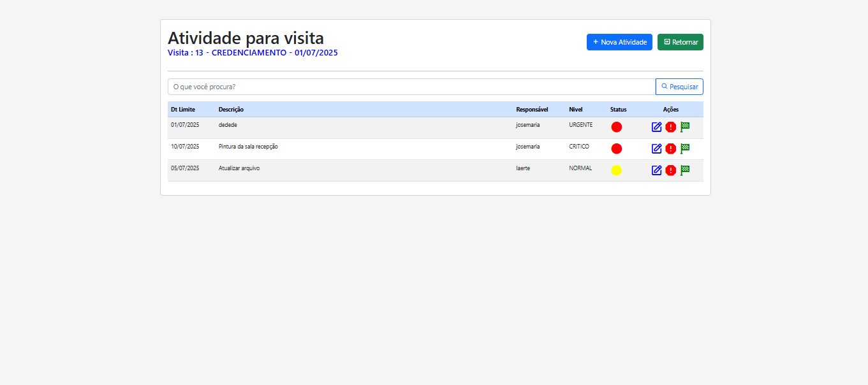Toggle the status indicator for "Pintura da sala recepção"
The height and width of the screenshot is (385, 868).
(616, 149)
